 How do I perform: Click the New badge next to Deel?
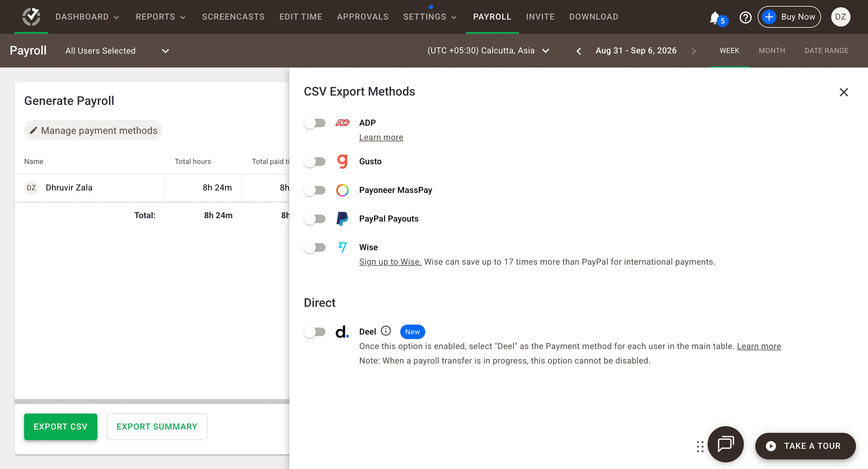click(x=412, y=332)
